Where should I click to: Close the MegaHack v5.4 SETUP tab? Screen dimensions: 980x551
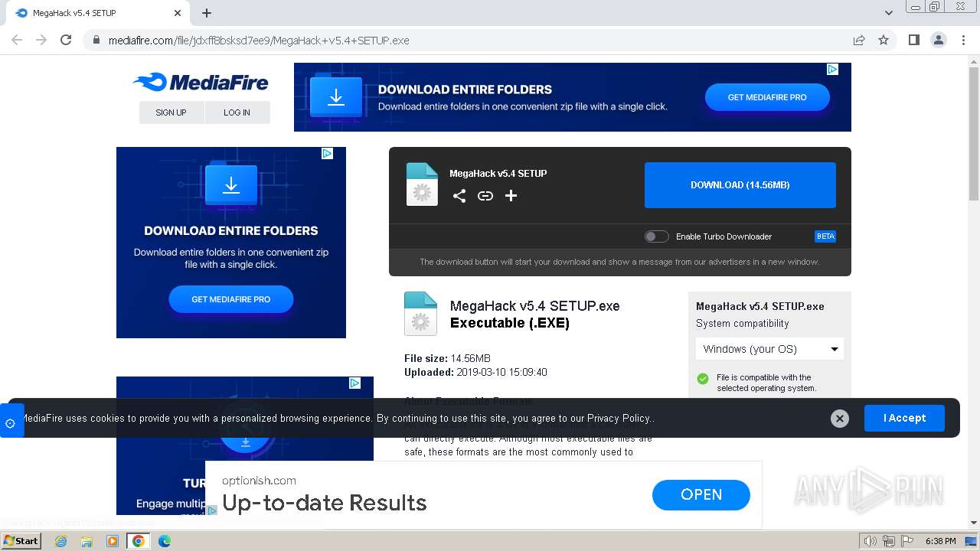(178, 13)
